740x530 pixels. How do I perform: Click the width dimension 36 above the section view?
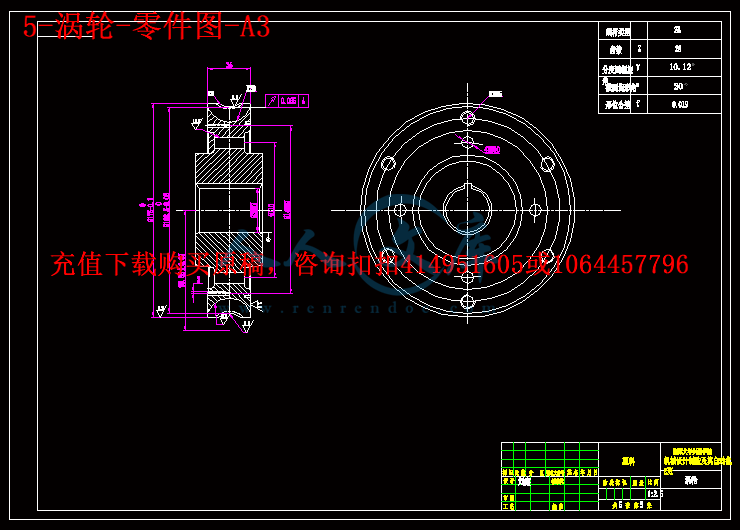pos(229,66)
